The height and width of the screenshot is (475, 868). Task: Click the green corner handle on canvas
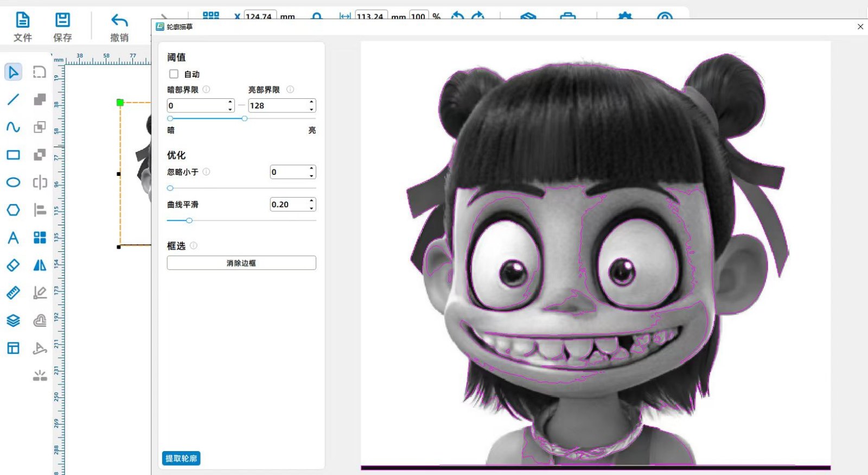pyautogui.click(x=120, y=102)
